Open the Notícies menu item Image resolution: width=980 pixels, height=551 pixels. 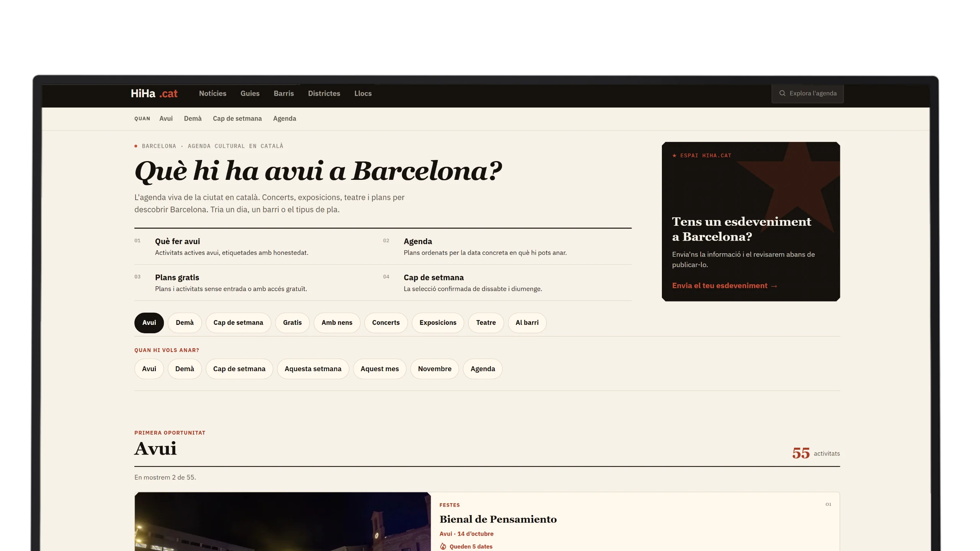point(212,93)
